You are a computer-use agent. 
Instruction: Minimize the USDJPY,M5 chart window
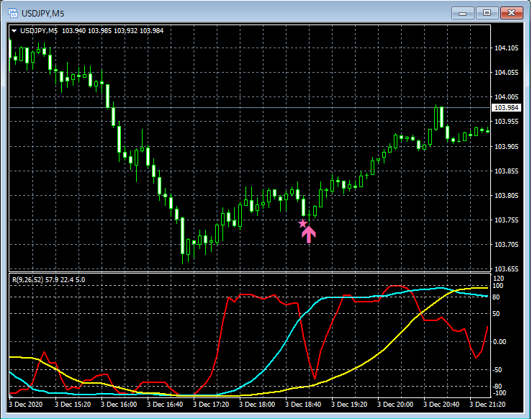[464, 12]
